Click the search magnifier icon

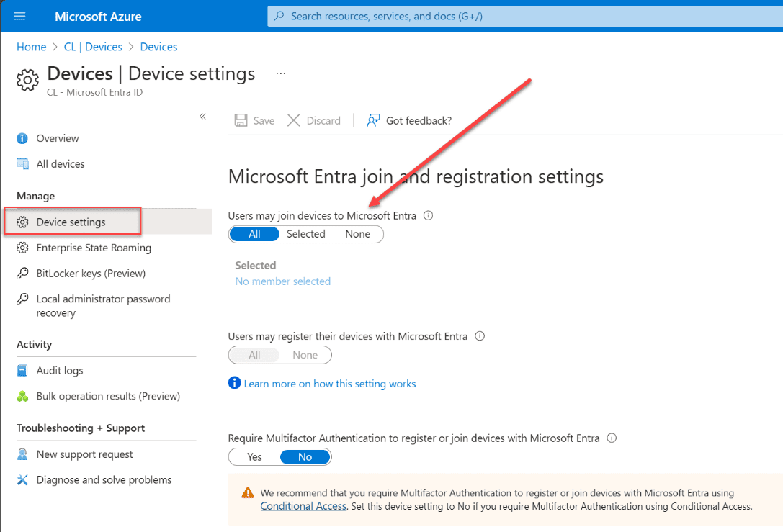coord(279,16)
